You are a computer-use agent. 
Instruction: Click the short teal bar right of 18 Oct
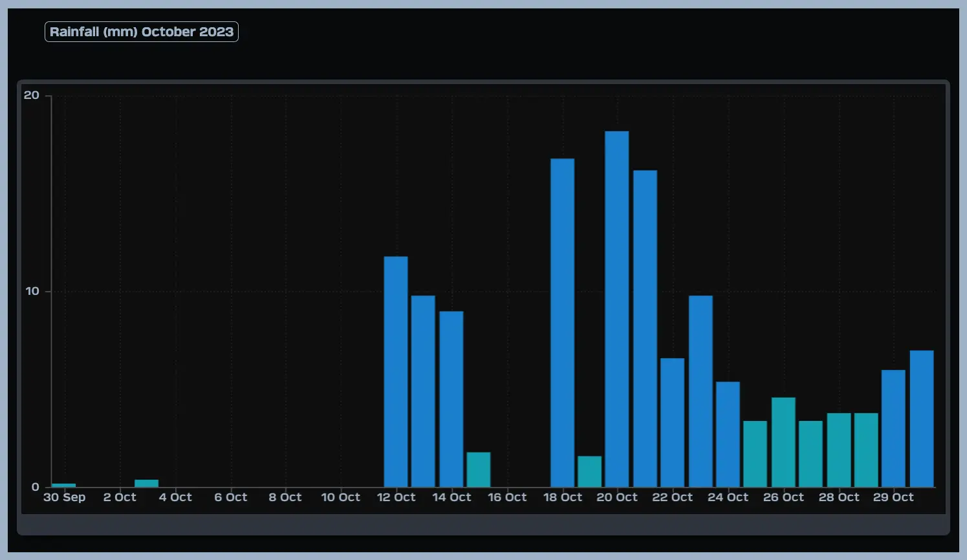(589, 471)
